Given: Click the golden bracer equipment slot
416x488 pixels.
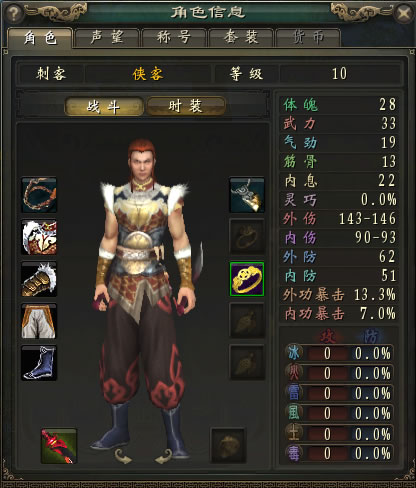Looking at the screenshot, I should tap(39, 279).
